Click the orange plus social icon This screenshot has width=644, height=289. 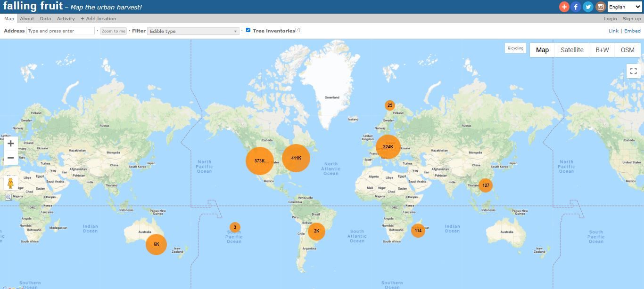click(x=564, y=7)
